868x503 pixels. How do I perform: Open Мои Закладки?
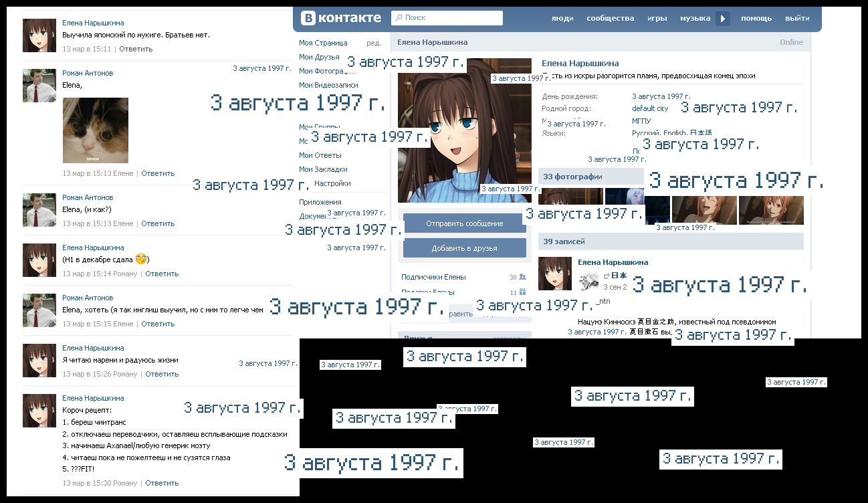(x=323, y=169)
